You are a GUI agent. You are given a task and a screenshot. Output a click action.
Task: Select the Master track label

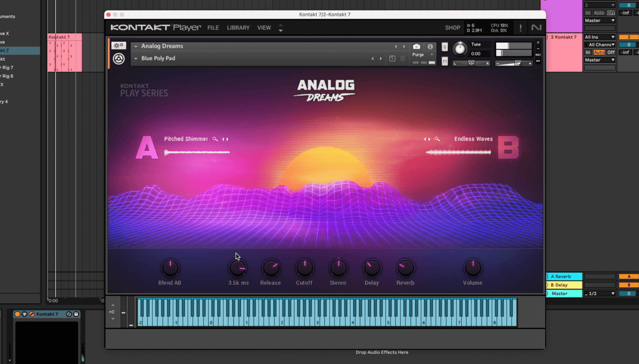coord(563,294)
